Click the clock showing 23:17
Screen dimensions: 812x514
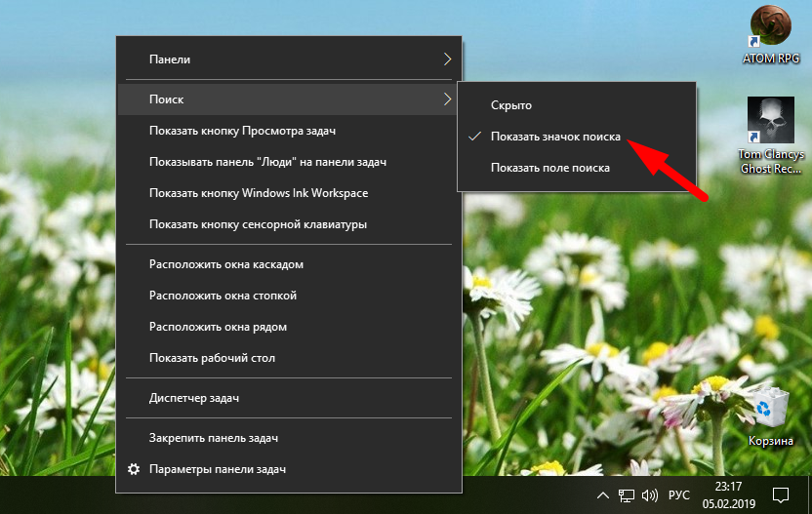point(728,494)
